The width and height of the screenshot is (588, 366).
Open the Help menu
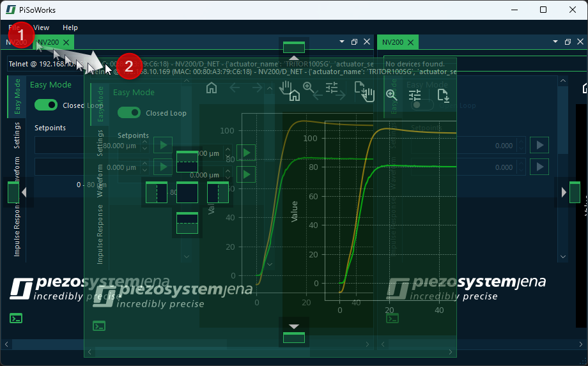70,27
